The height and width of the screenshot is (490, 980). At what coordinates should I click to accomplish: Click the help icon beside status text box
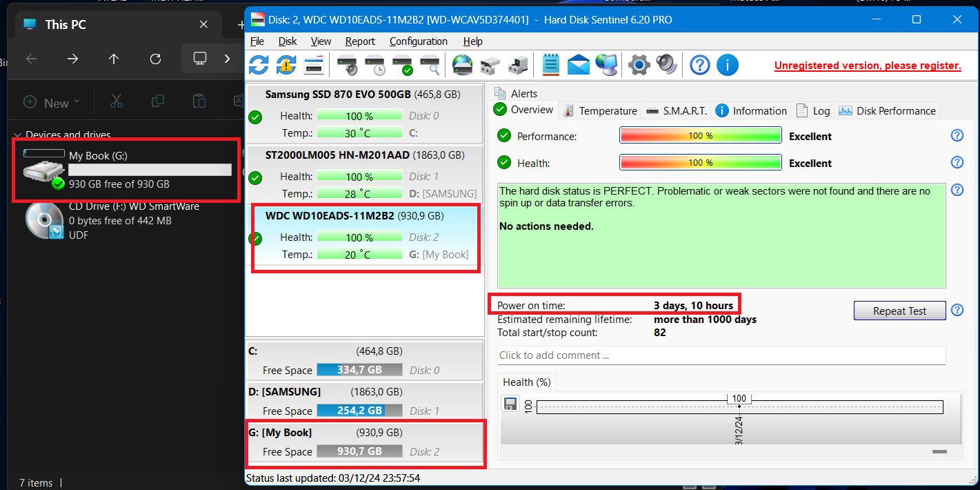click(957, 190)
